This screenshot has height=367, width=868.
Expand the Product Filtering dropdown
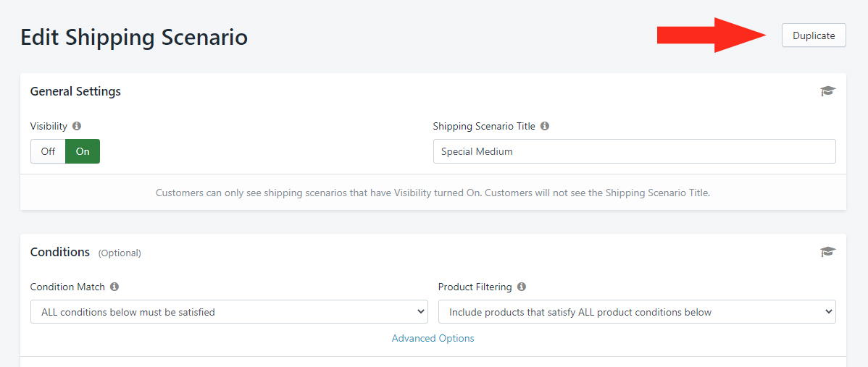636,312
